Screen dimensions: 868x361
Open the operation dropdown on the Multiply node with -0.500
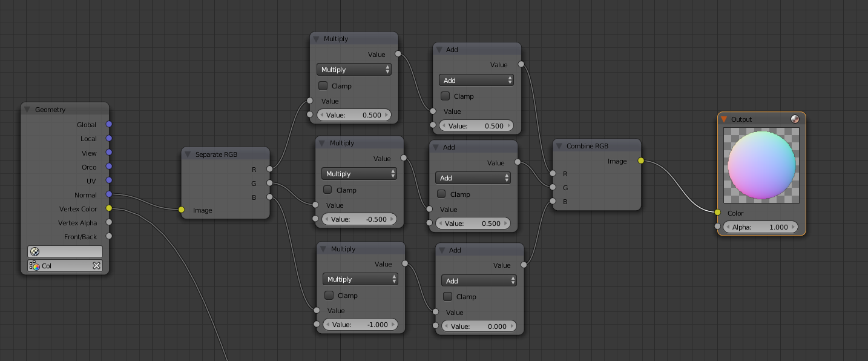tap(359, 174)
